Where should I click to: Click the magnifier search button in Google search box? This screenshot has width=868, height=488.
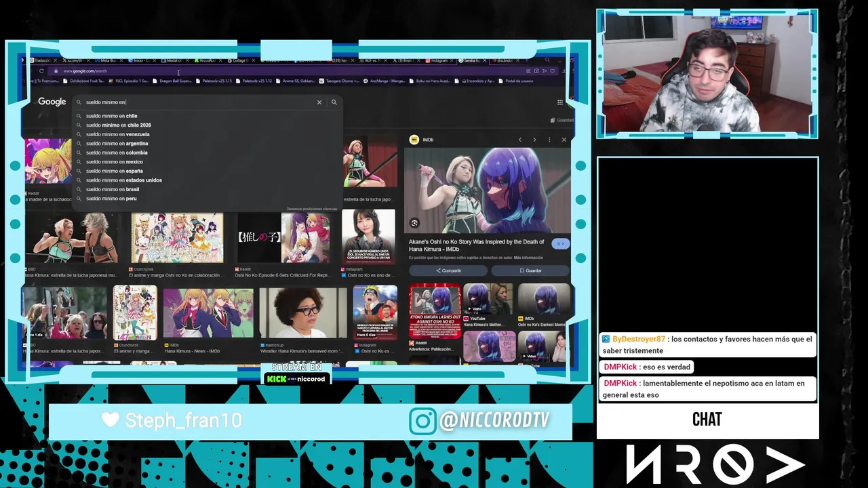pyautogui.click(x=334, y=102)
